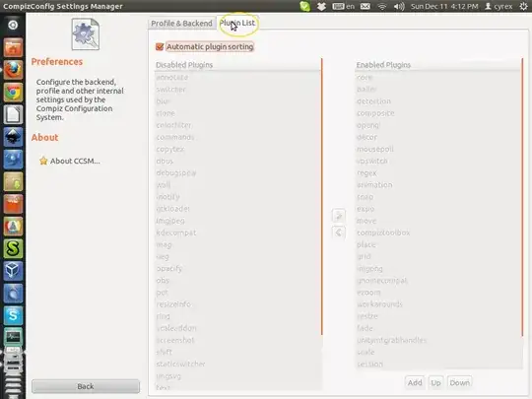This screenshot has height=399, width=532.
Task: Open the Ubuntu Dash home launcher icon
Action: pyautogui.click(x=13, y=25)
